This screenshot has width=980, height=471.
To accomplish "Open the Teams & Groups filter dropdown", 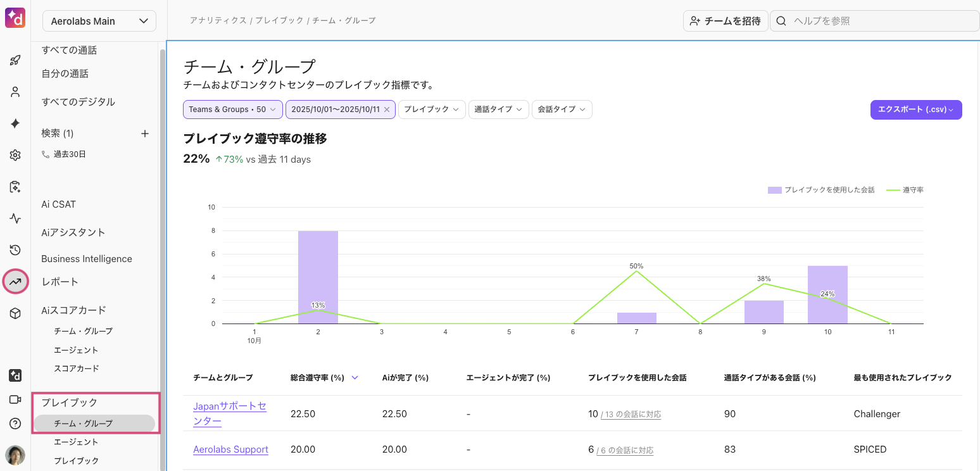I will 232,110.
